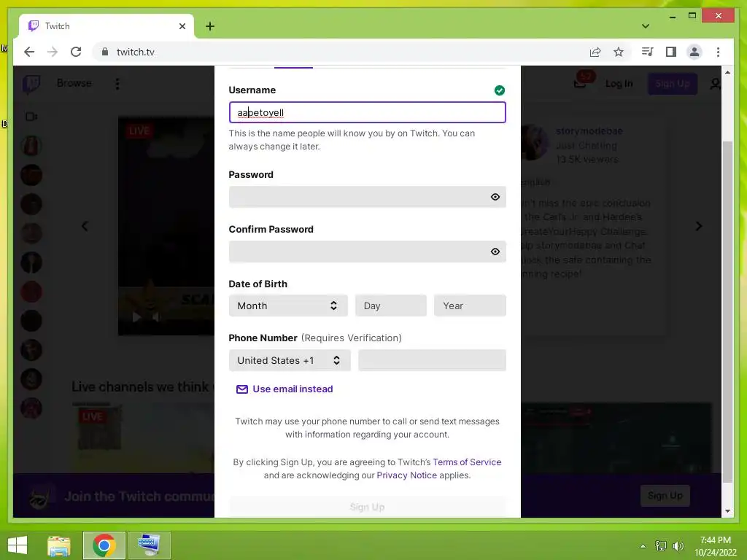Click the Chrome back arrow

click(29, 52)
